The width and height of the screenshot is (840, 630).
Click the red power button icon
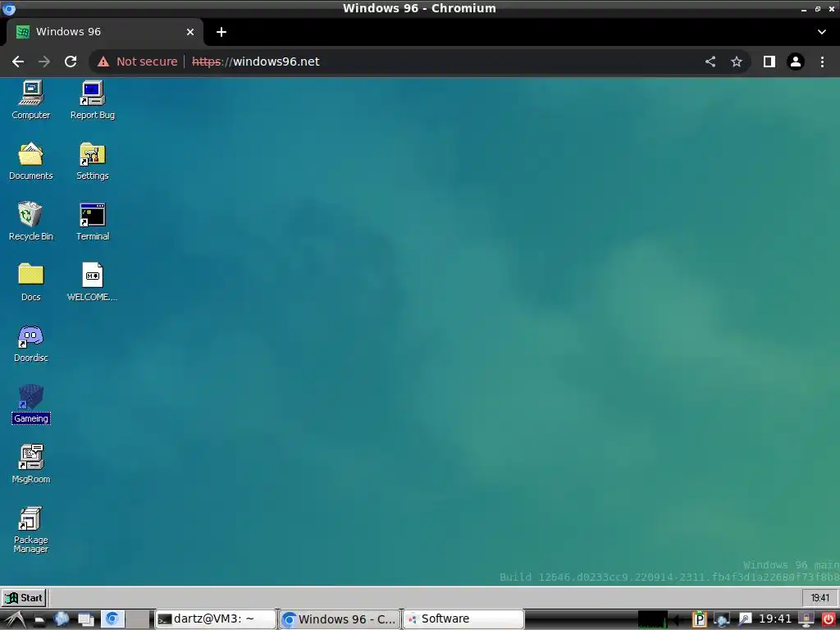pyautogui.click(x=829, y=619)
